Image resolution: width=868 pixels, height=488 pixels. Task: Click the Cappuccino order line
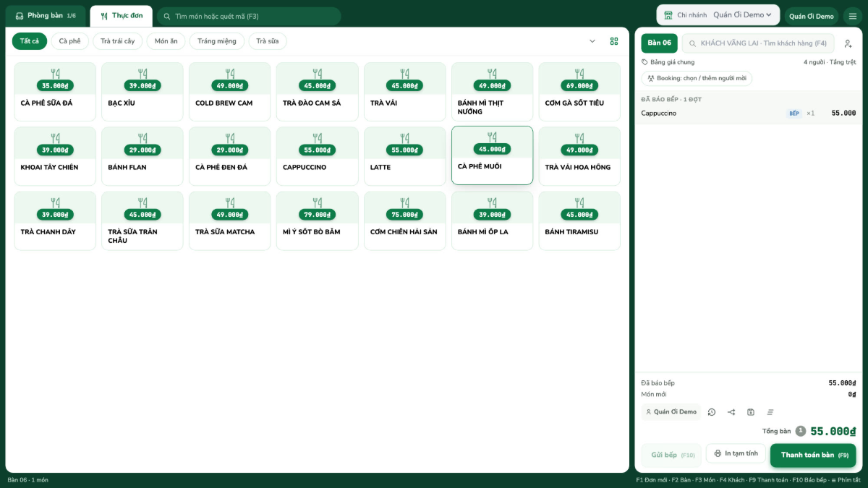point(748,114)
